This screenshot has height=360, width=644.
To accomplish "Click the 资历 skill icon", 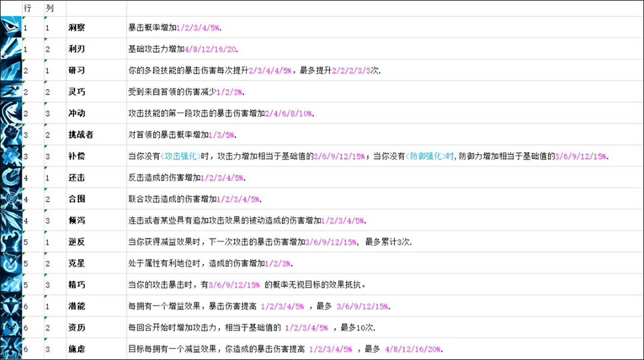I will click(11, 327).
